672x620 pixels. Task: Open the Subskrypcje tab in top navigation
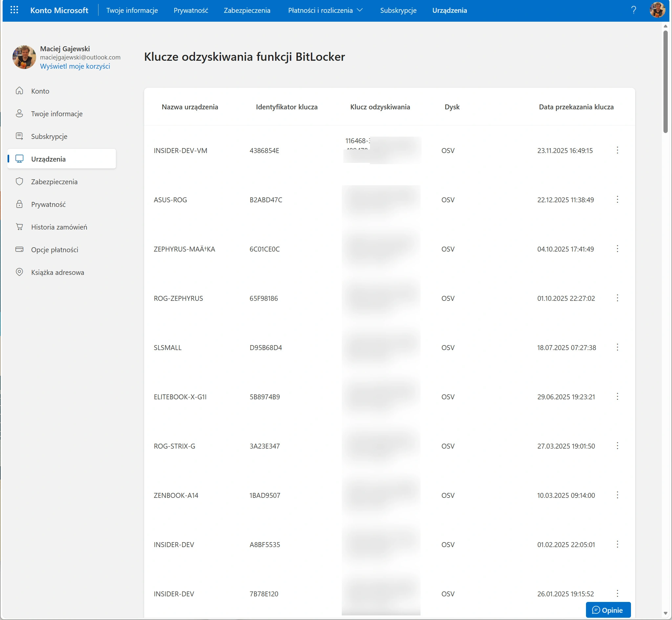(398, 11)
